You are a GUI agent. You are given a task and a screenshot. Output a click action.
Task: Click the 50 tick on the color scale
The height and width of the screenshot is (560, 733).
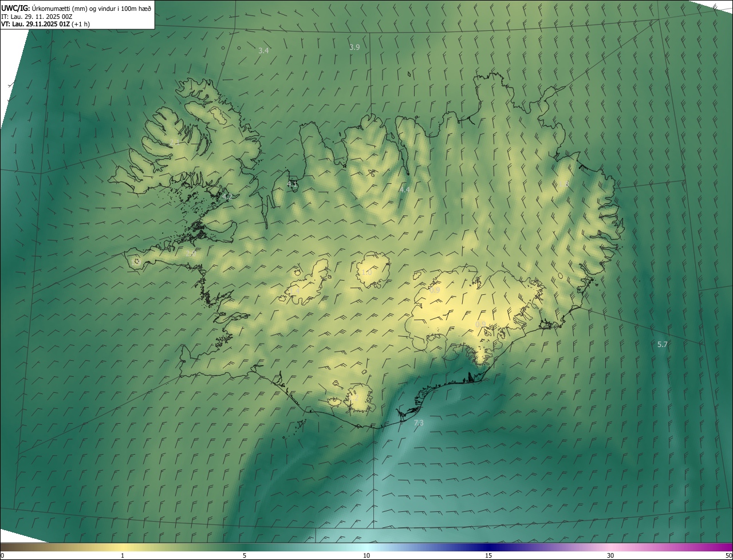(728, 555)
